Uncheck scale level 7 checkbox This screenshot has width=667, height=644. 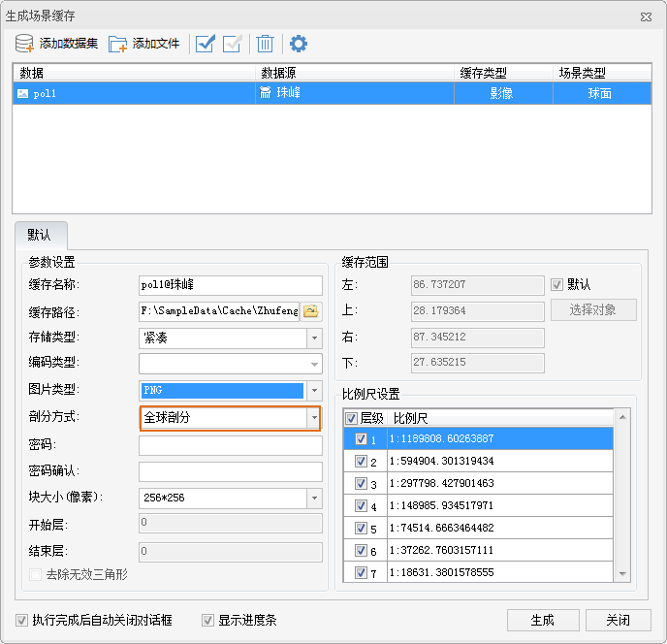click(x=361, y=572)
